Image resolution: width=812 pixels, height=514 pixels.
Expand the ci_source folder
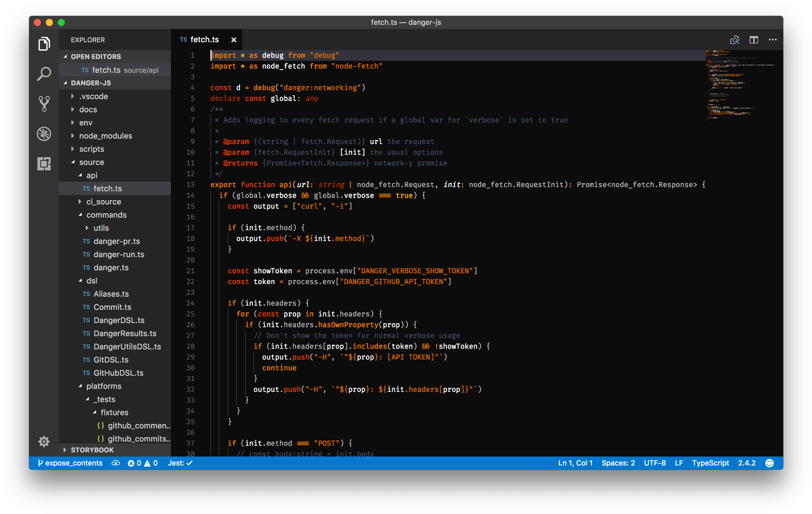pos(103,202)
